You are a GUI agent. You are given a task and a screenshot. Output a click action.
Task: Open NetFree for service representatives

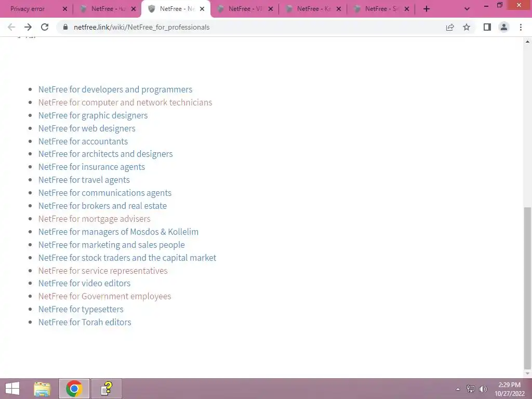[103, 271]
